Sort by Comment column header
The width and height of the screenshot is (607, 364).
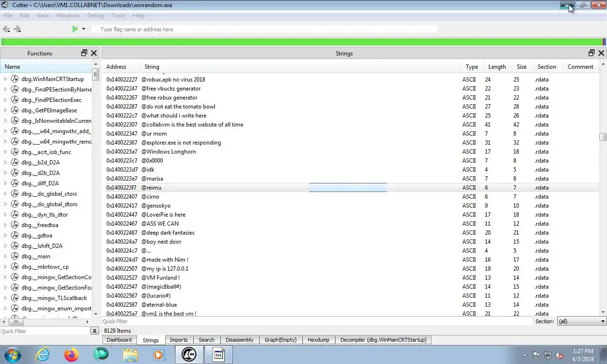point(580,67)
